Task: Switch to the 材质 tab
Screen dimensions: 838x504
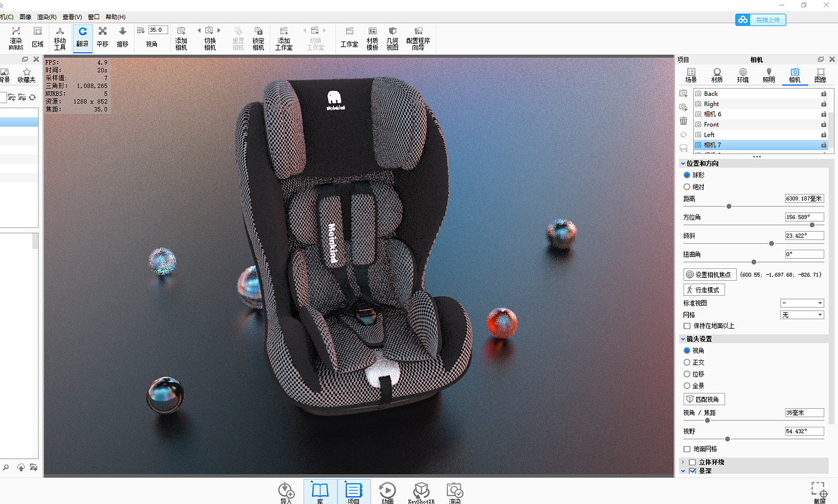Action: 716,75
